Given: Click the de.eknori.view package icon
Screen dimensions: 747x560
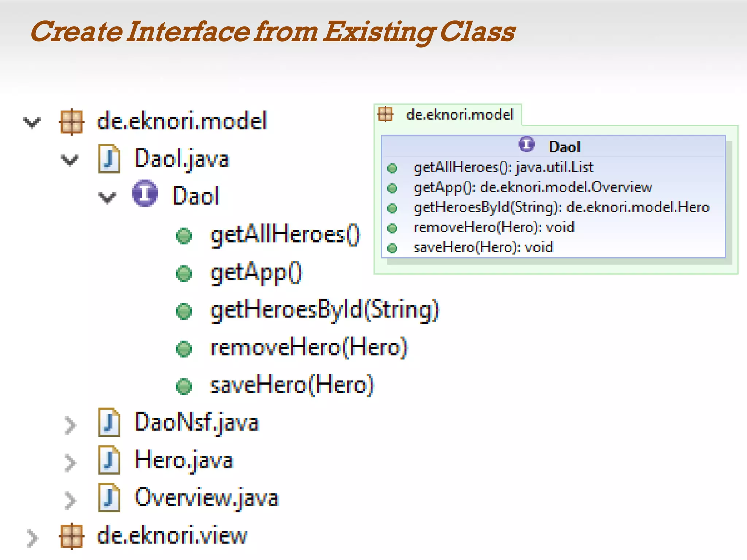Looking at the screenshot, I should 71,536.
